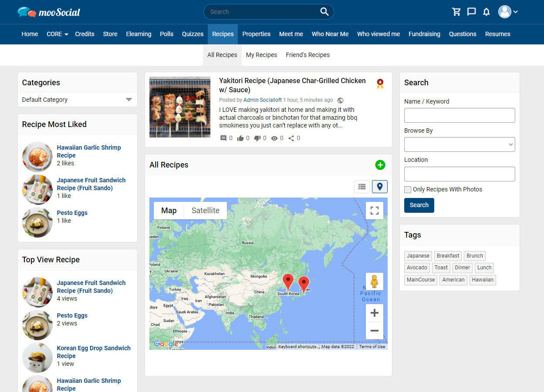Zoom in on the map
Viewport: 544px width, 392px height.
click(375, 313)
